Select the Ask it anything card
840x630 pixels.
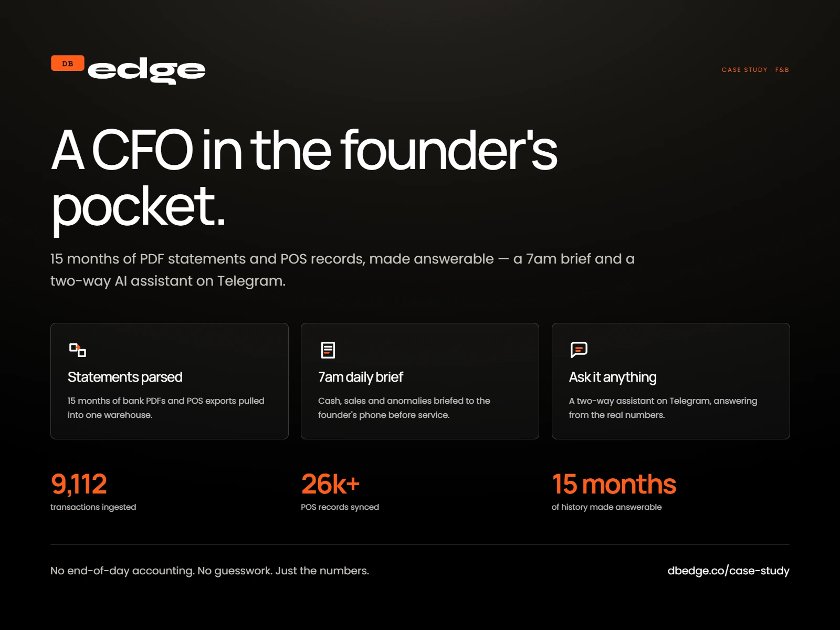[670, 381]
